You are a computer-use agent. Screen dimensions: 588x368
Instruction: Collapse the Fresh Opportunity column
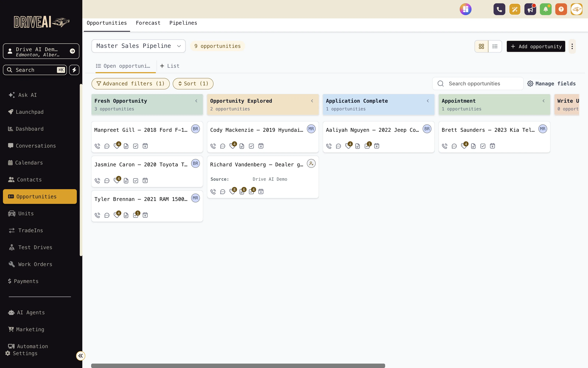196,101
